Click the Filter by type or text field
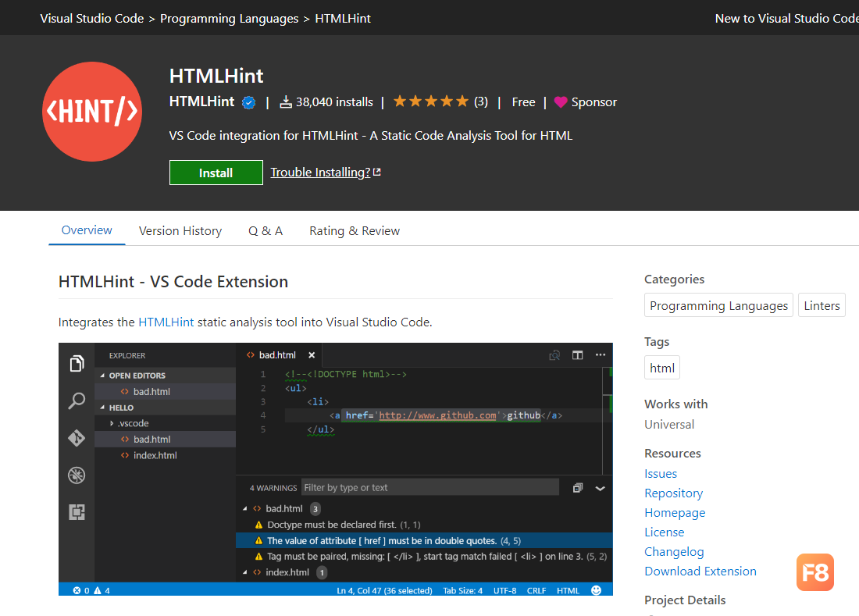859x616 pixels. [x=430, y=487]
